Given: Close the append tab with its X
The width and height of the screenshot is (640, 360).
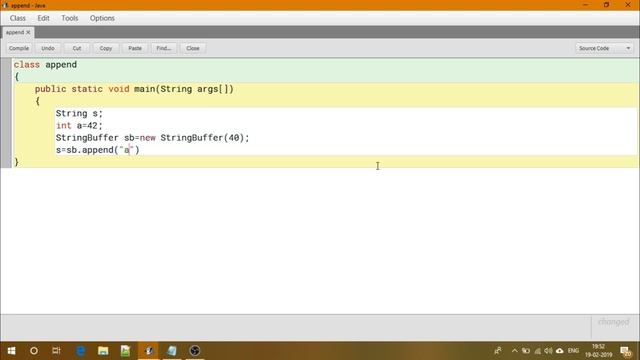Looking at the screenshot, I should click(28, 32).
